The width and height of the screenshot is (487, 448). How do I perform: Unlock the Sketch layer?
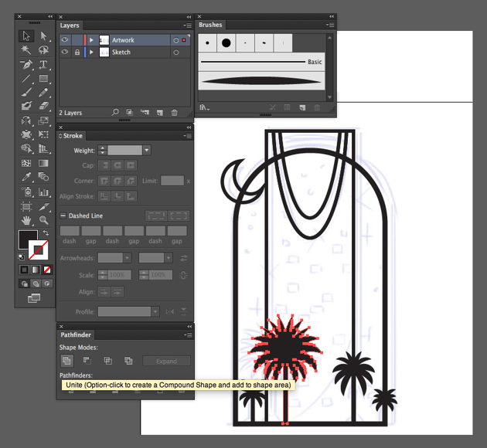[x=76, y=53]
